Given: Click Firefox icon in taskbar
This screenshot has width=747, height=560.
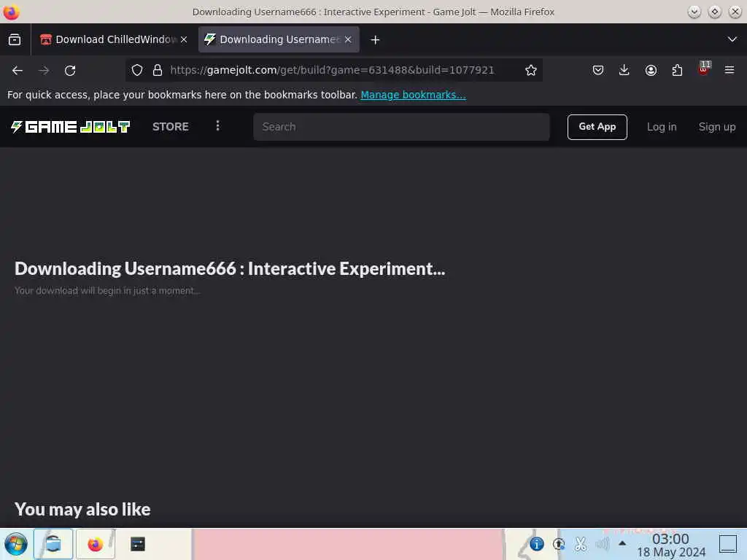Looking at the screenshot, I should (x=96, y=544).
